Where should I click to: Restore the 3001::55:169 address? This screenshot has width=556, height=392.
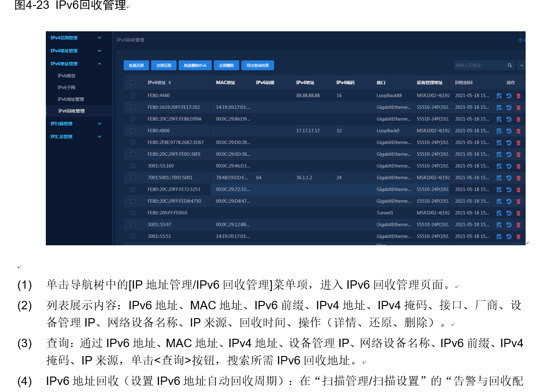[509, 166]
